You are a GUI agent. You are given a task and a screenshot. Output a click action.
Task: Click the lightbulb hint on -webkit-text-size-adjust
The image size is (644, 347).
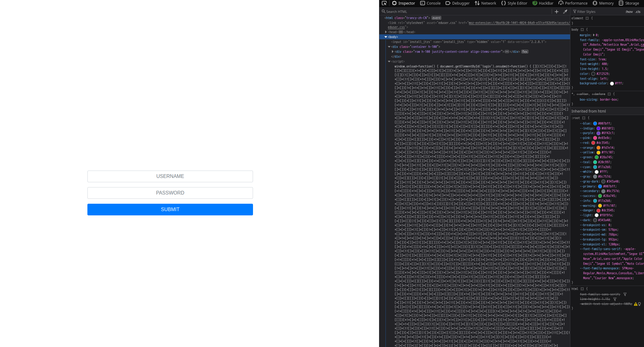(639, 304)
